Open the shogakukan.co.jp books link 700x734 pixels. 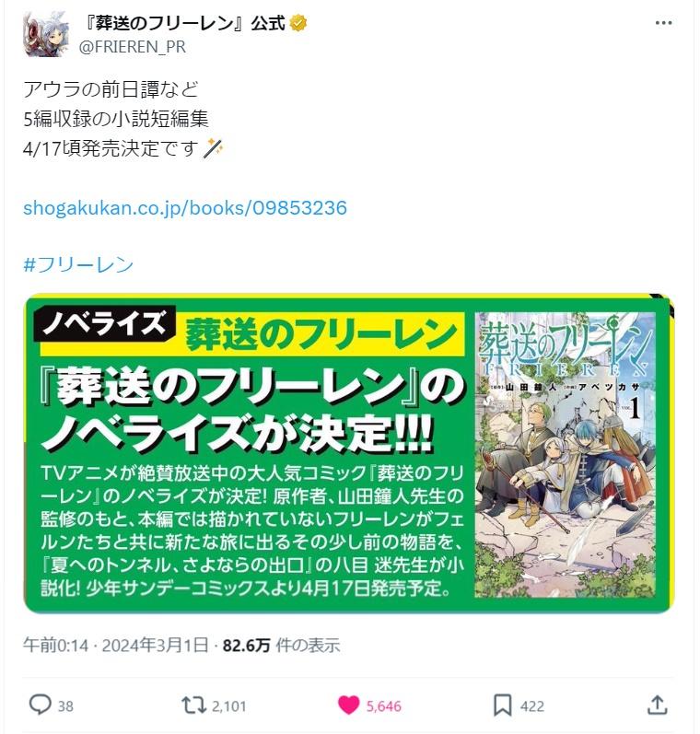[x=185, y=207]
